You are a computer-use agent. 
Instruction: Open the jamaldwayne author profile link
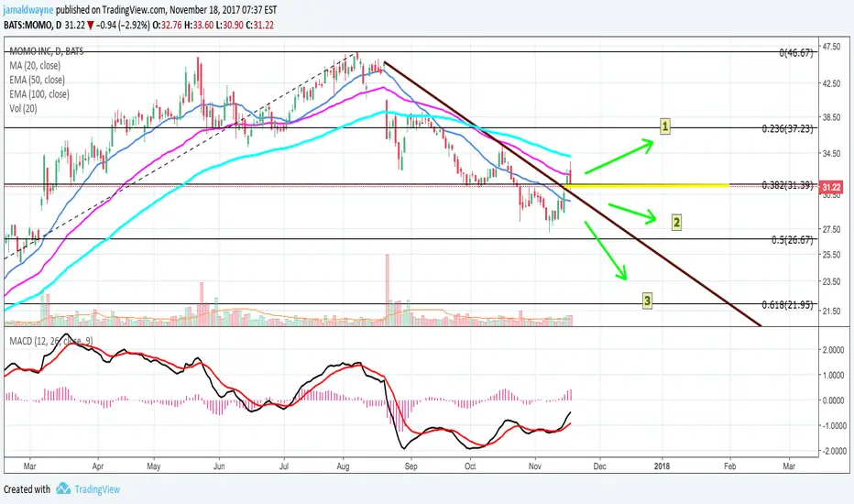(28, 10)
